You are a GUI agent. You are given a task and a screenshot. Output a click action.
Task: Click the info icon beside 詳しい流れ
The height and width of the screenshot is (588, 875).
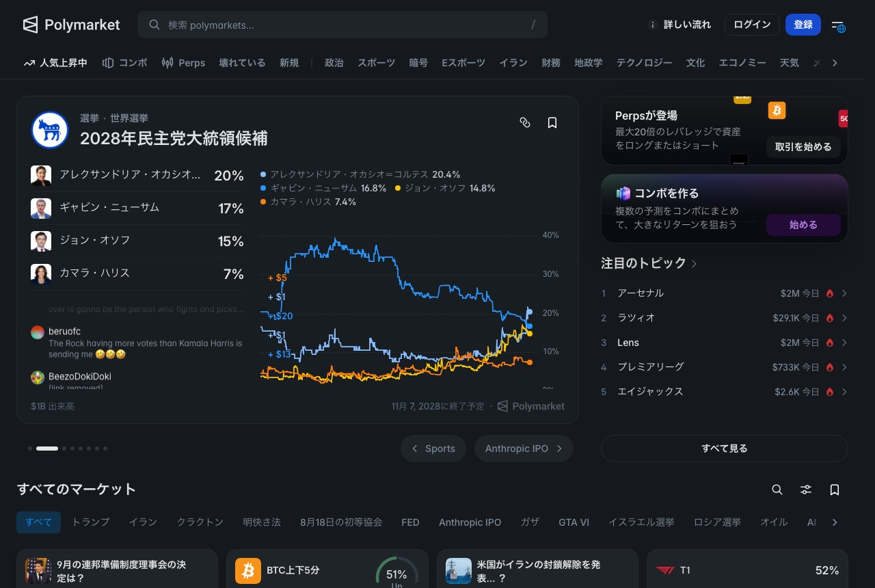652,25
